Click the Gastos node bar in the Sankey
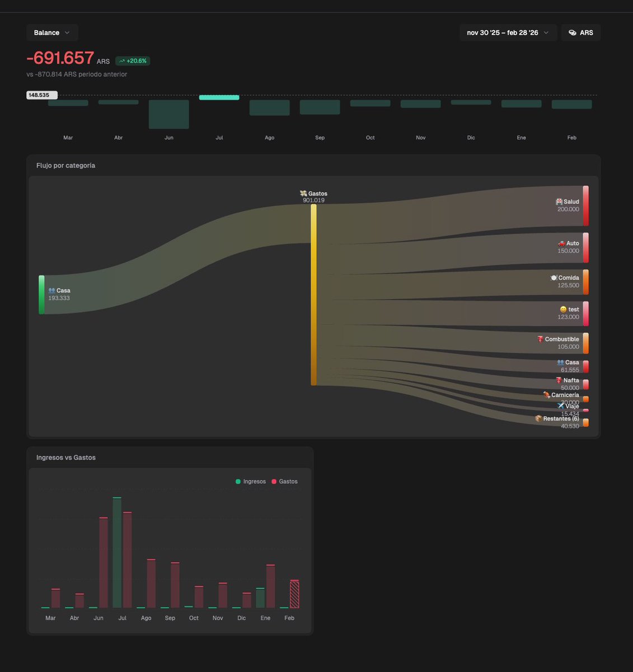This screenshot has height=672, width=633. click(314, 295)
